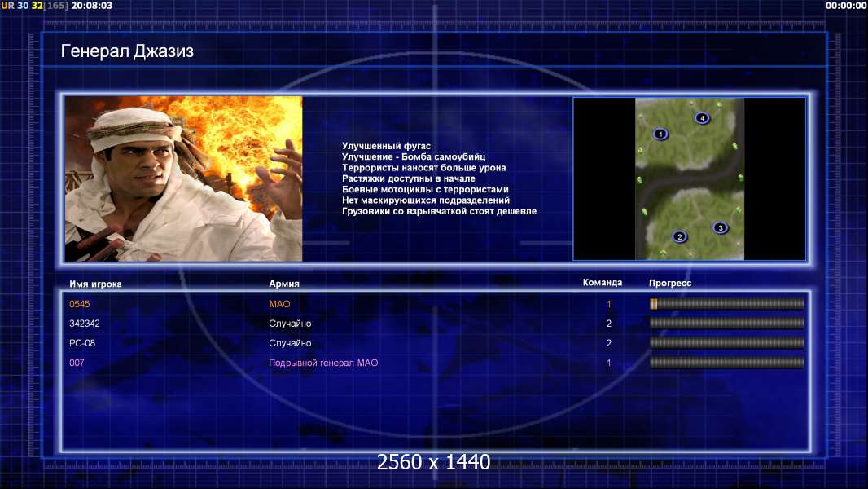Screen dimensions: 868x489
Task: Click 'Случайно' army in the 342342 row
Action: [290, 324]
